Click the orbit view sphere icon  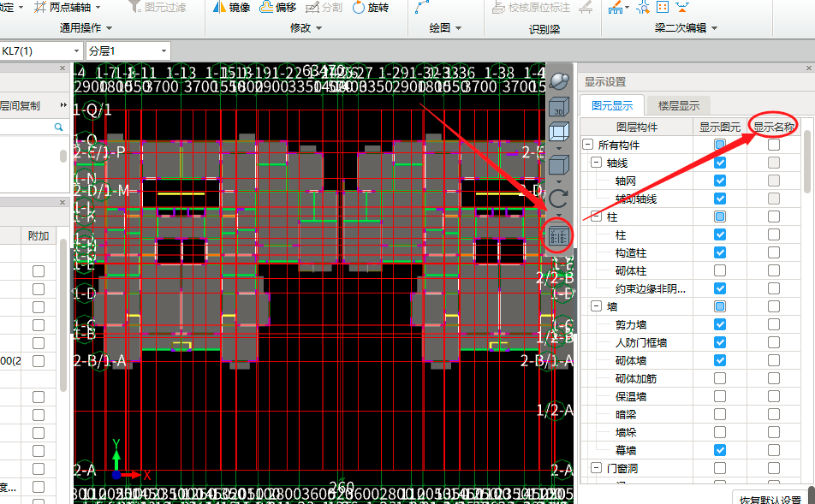coord(559,81)
